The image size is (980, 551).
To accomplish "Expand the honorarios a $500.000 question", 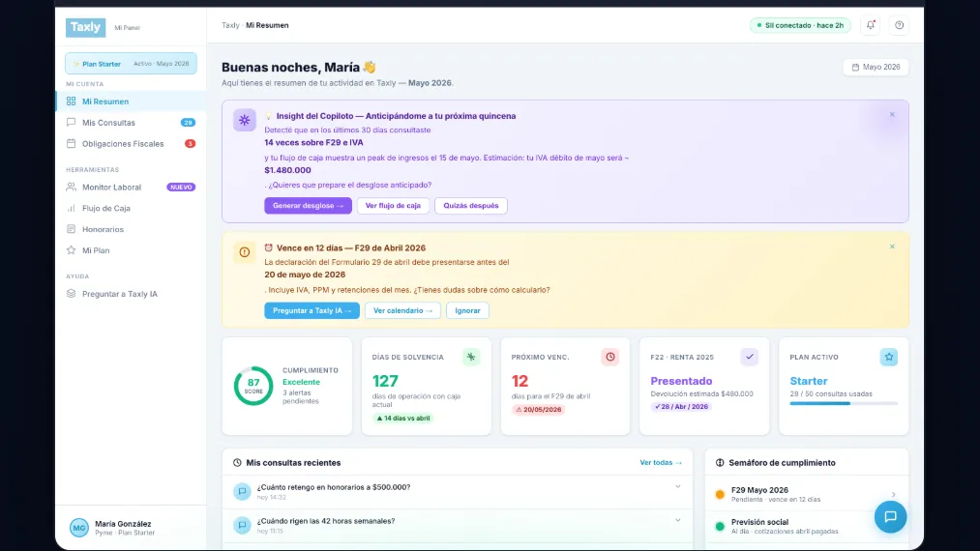I will pyautogui.click(x=677, y=486).
